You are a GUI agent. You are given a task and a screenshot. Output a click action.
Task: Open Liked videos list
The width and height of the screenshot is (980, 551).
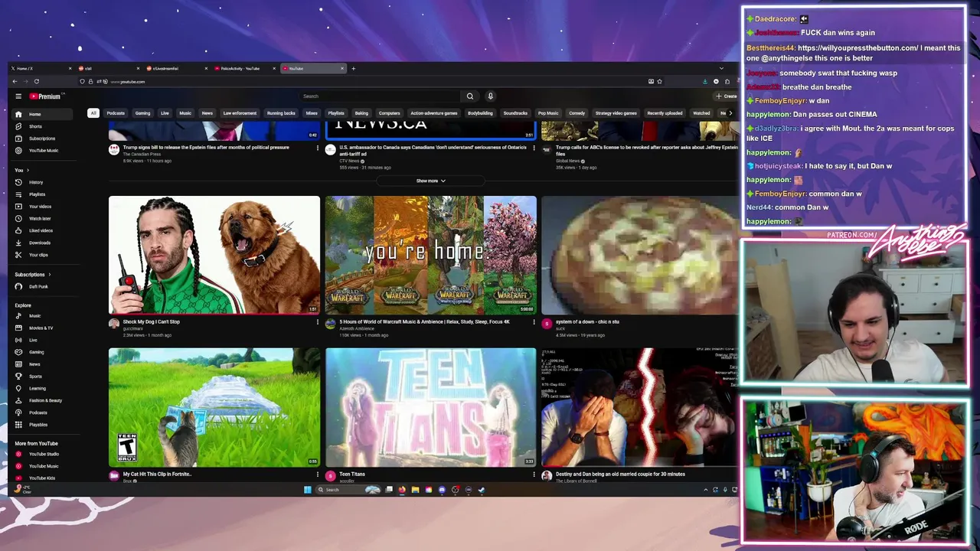click(x=41, y=230)
